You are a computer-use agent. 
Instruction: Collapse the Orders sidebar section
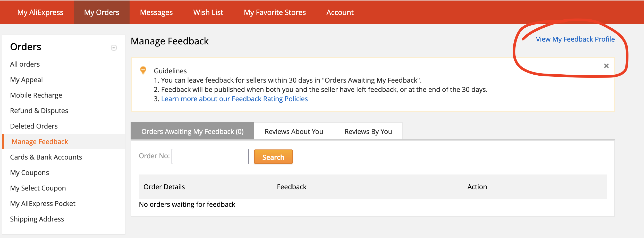coord(114,48)
